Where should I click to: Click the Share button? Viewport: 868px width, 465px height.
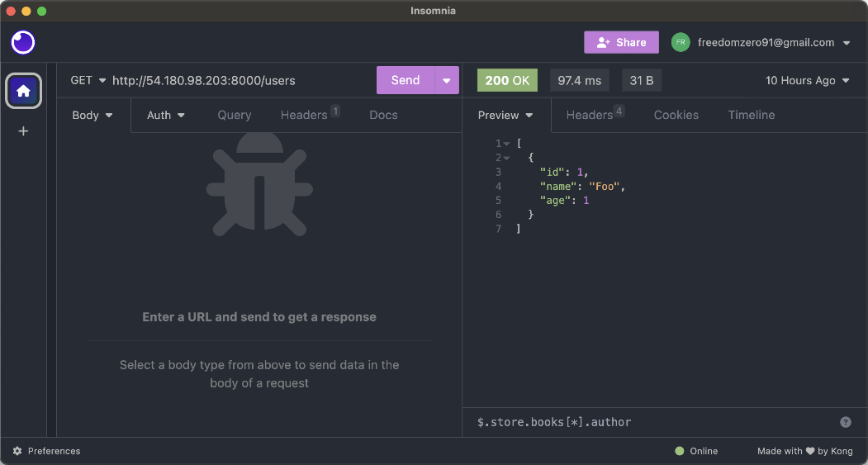click(x=622, y=42)
